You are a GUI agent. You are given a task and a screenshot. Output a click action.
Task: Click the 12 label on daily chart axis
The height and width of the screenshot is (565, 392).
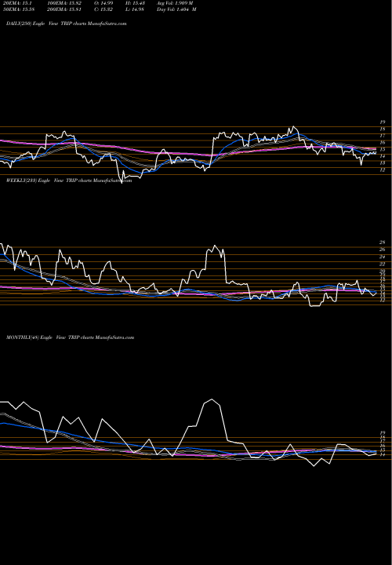pos(383,169)
